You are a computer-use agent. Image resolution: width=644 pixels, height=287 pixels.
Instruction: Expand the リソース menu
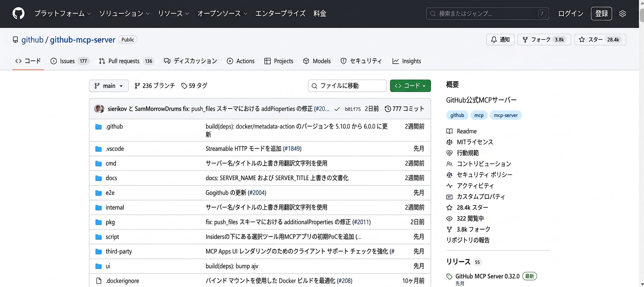(x=173, y=13)
